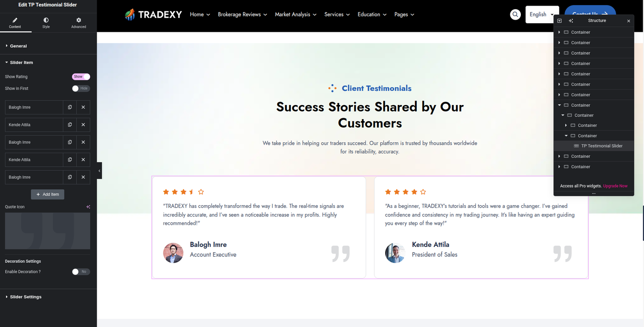Open the Brokerage Reviews menu

pyautogui.click(x=242, y=14)
